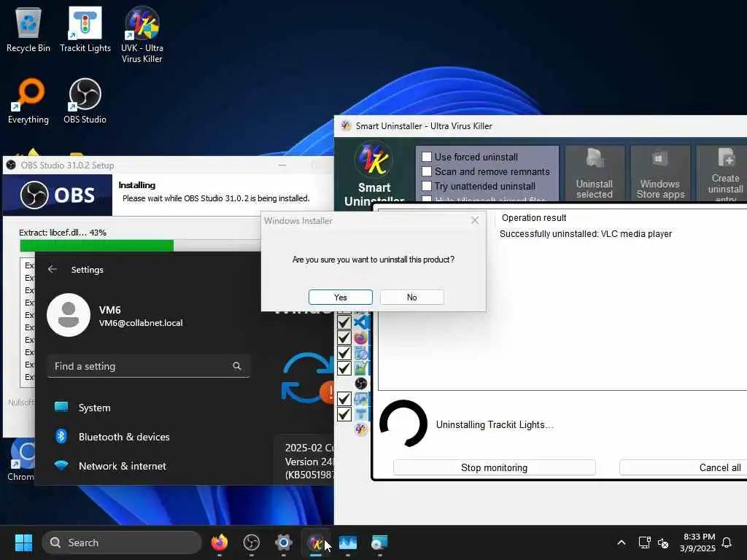
Task: Select the Everything search desktop shortcut
Action: point(28,101)
